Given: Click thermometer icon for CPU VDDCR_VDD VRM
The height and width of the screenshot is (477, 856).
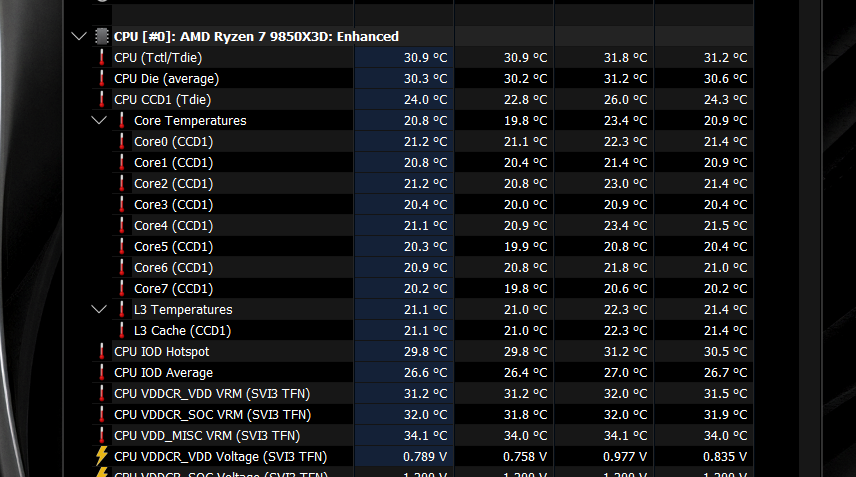Looking at the screenshot, I should (x=102, y=393).
